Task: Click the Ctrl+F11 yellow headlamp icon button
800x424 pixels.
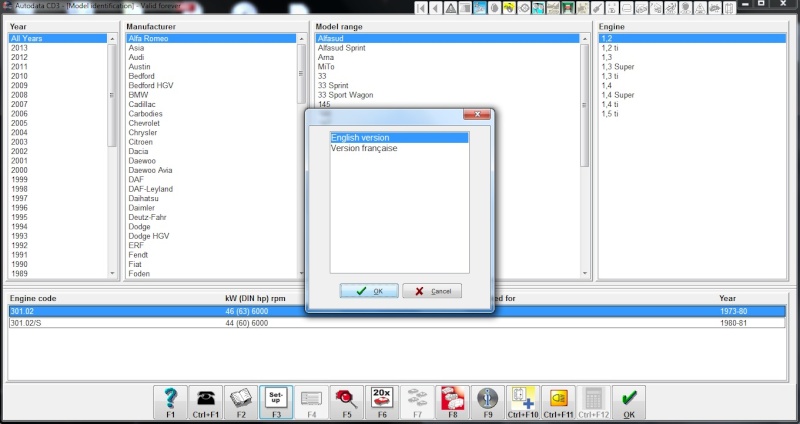Action: pyautogui.click(x=558, y=403)
